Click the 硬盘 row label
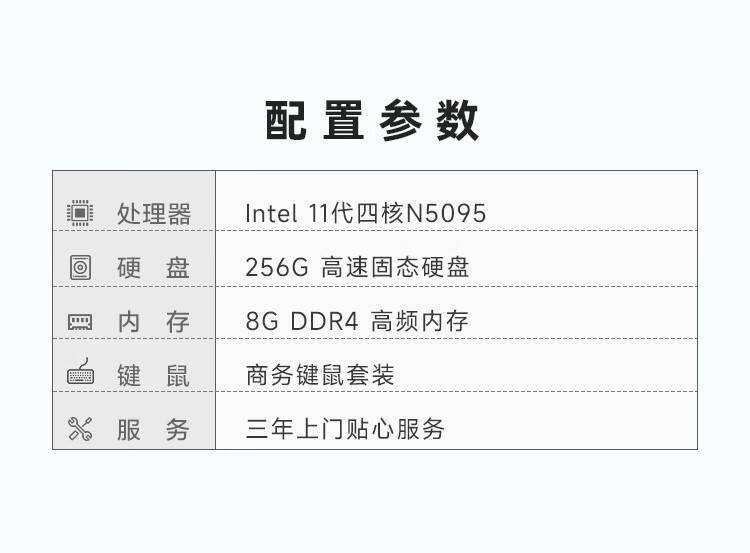This screenshot has height=553, width=750. [153, 268]
